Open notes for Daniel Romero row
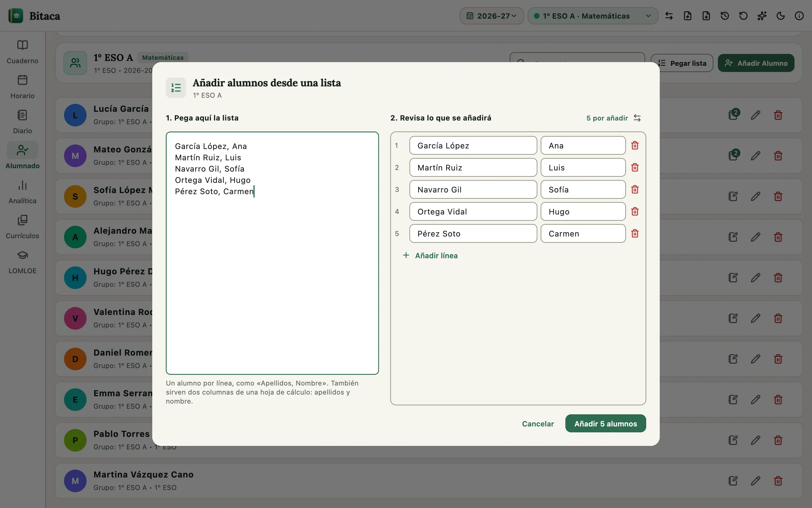Screen dimensions: 812x508 [733, 359]
